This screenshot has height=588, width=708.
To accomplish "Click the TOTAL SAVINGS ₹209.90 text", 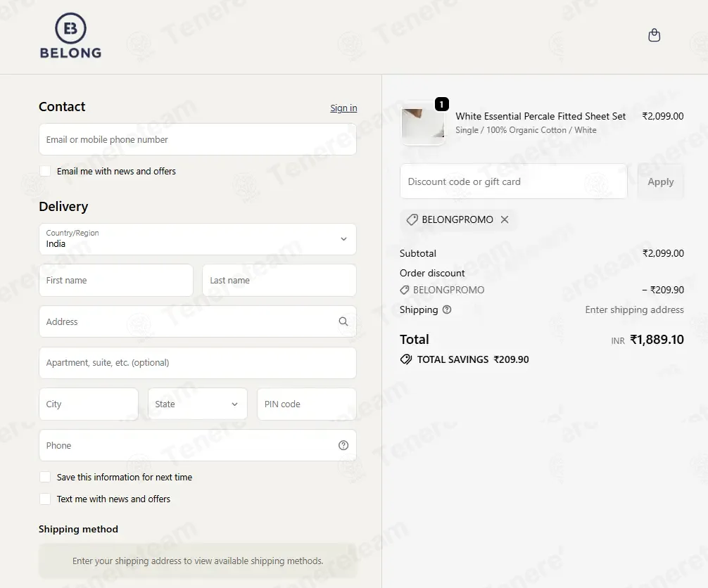I will point(473,359).
